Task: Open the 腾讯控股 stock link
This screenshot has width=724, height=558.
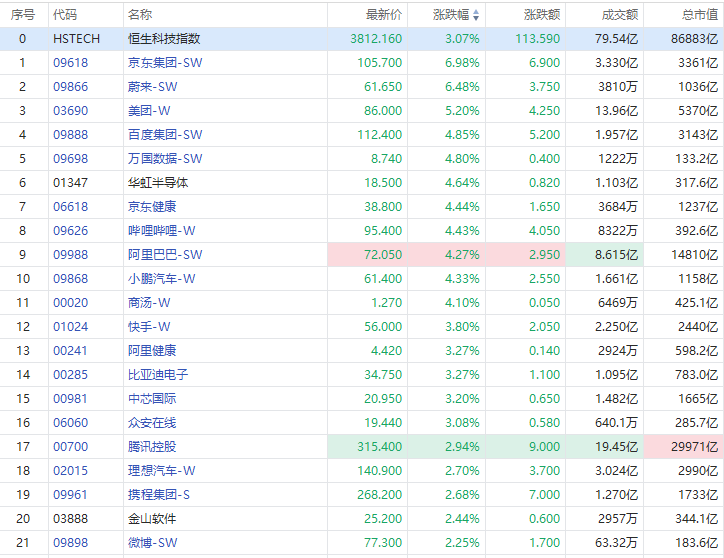Action: click(x=152, y=447)
